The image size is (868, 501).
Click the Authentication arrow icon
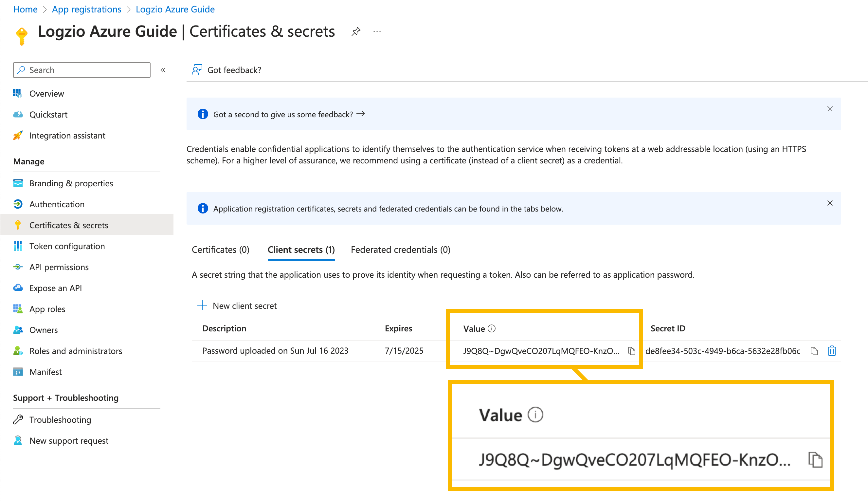[x=18, y=204]
